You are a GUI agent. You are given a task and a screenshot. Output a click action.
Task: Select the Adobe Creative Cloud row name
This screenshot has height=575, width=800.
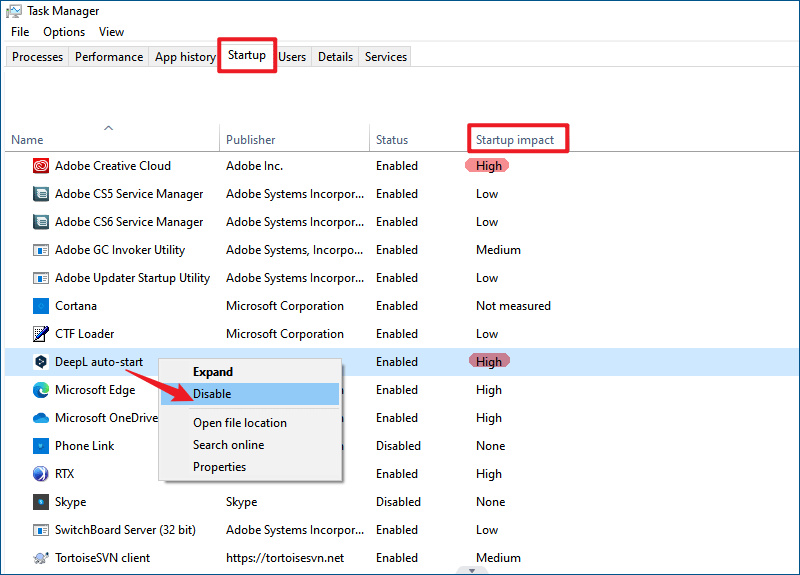[113, 166]
